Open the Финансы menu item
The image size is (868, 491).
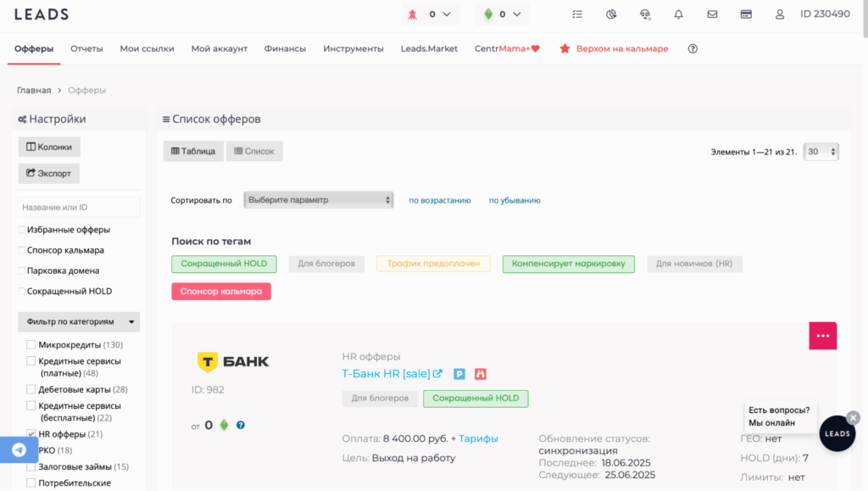click(285, 48)
